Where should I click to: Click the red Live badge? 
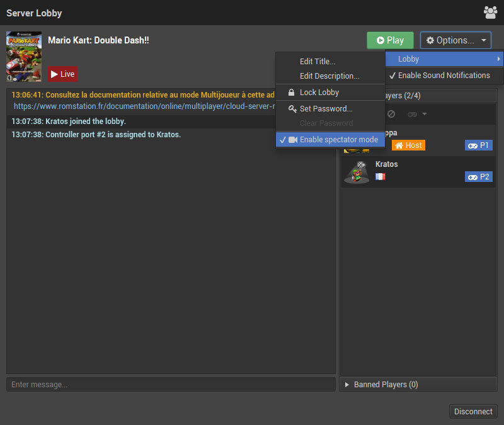pyautogui.click(x=63, y=74)
